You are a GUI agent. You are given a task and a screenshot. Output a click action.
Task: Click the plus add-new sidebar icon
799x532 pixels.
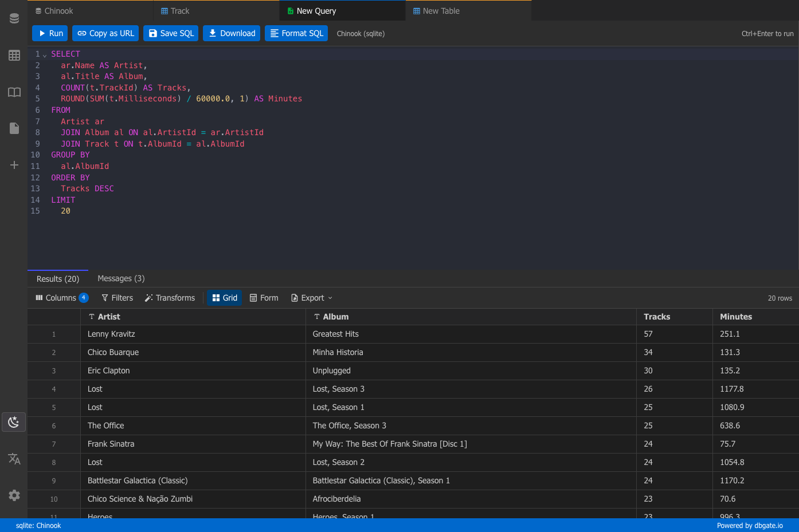click(x=14, y=165)
